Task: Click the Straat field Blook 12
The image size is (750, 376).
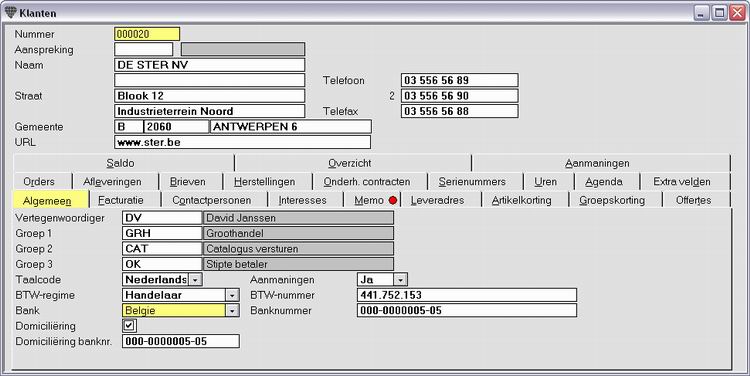Action: pos(210,96)
